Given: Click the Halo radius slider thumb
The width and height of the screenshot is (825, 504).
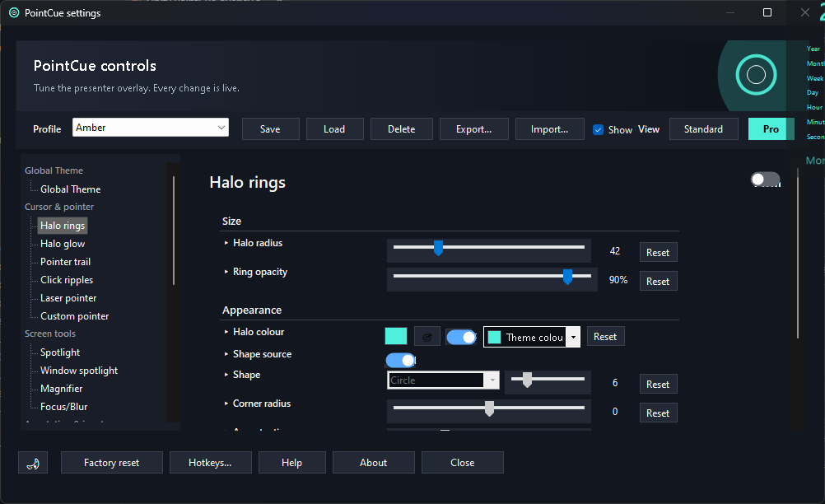Looking at the screenshot, I should (438, 248).
